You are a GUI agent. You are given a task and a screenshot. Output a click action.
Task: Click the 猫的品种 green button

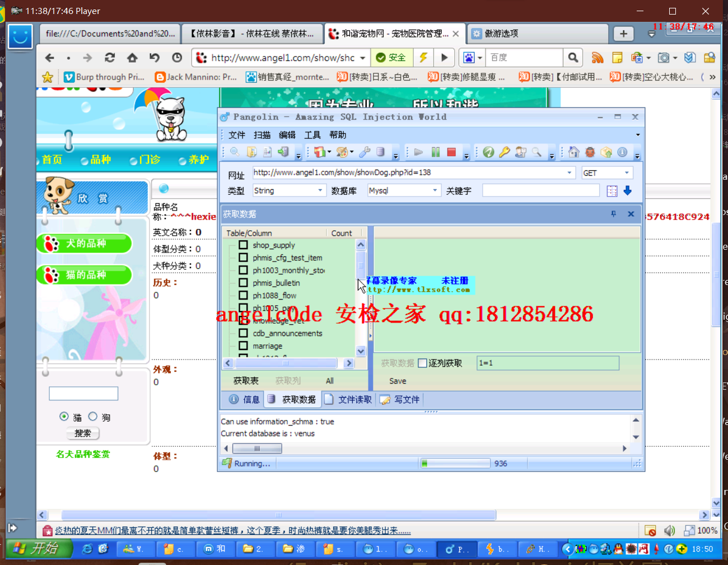(85, 275)
